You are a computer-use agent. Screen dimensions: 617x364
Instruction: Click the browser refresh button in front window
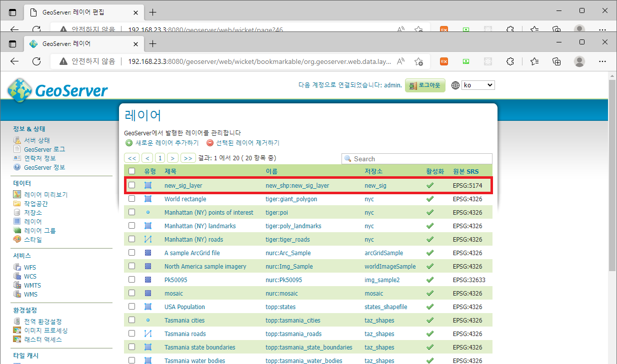pos(36,61)
